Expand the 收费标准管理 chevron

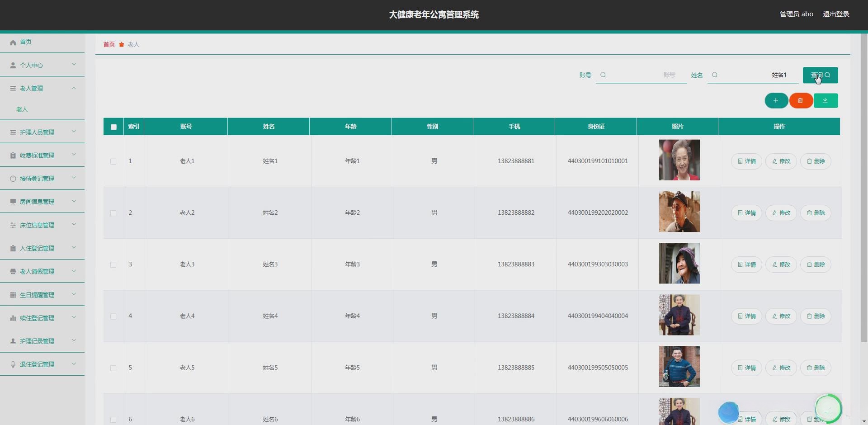pyautogui.click(x=74, y=155)
